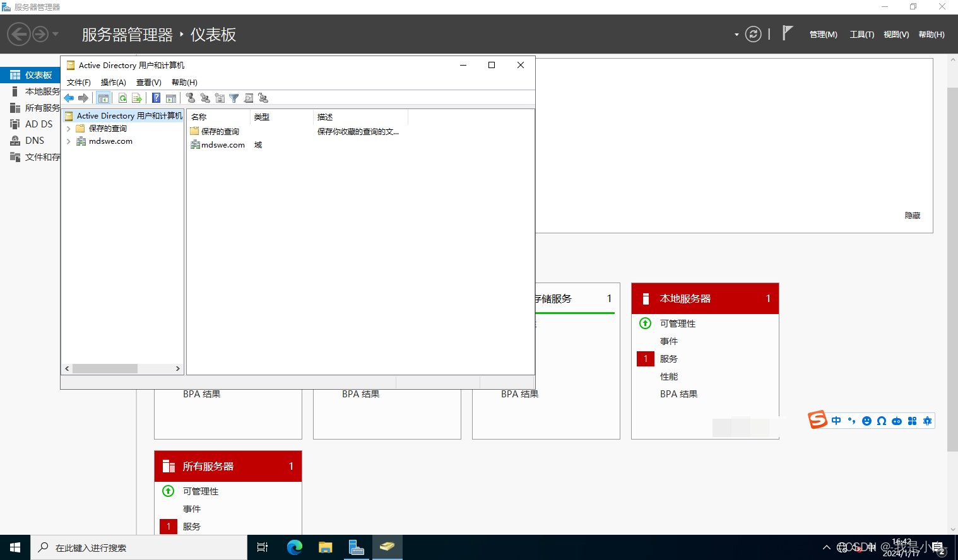
Task: Open 服务 entry under 本地服务器 tile
Action: (x=668, y=358)
